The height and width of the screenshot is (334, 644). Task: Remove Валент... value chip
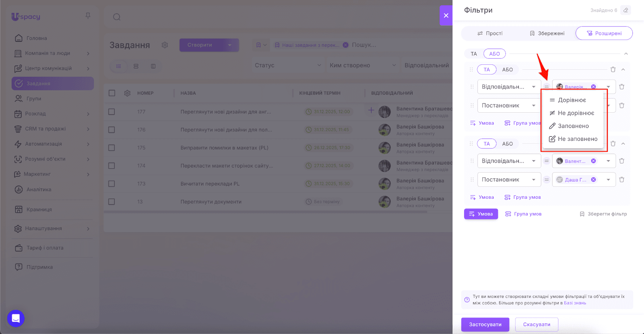click(x=593, y=161)
